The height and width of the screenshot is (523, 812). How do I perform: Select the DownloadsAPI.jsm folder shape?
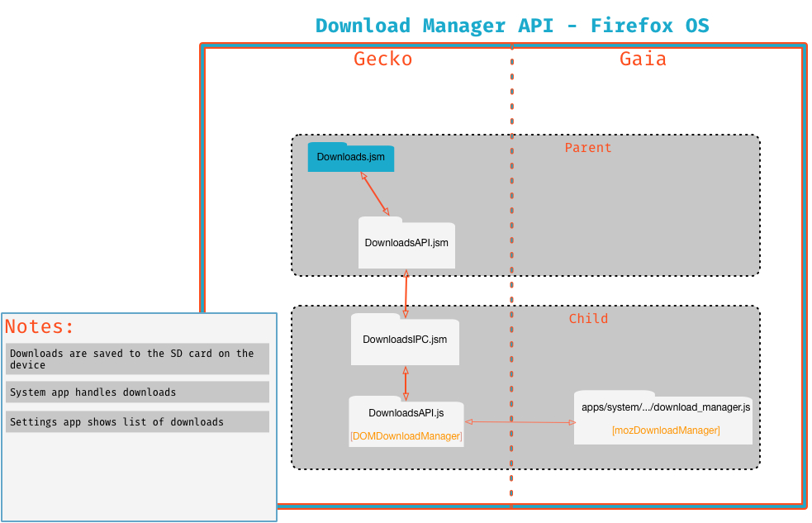point(406,242)
